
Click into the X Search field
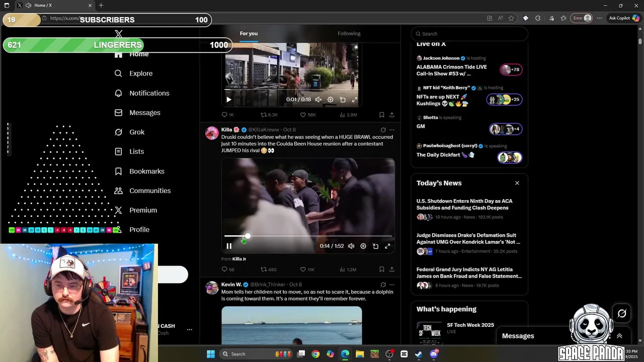coord(469,34)
